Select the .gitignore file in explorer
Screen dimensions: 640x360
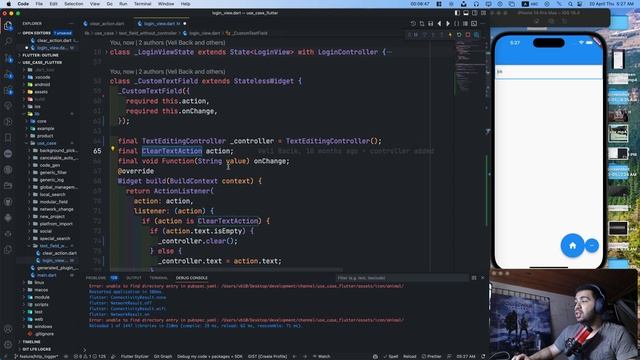[45, 334]
